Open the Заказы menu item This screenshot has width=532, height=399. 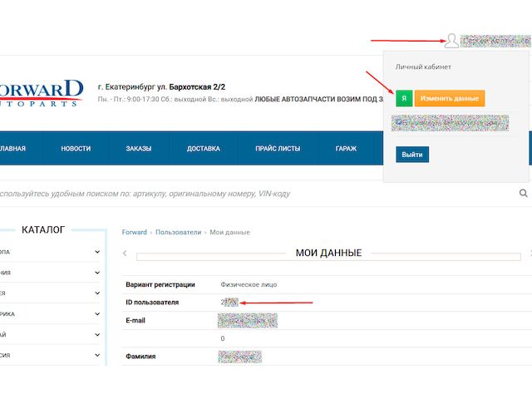[x=139, y=149]
